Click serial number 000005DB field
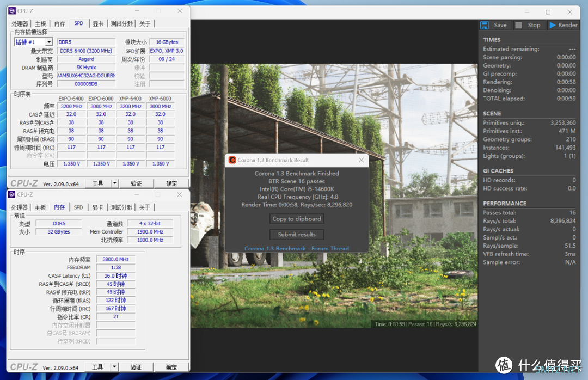The height and width of the screenshot is (380, 588). coord(86,84)
